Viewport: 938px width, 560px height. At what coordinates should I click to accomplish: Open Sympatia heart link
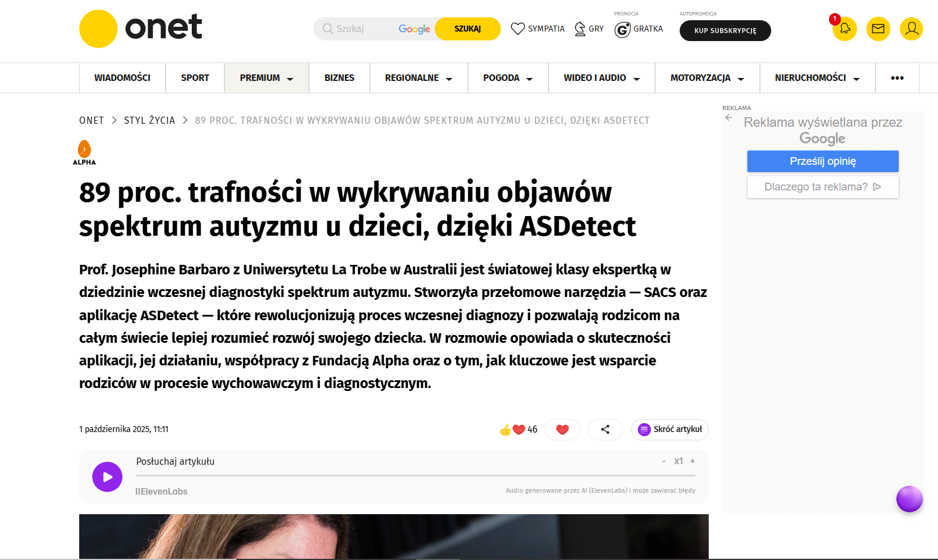(x=538, y=29)
